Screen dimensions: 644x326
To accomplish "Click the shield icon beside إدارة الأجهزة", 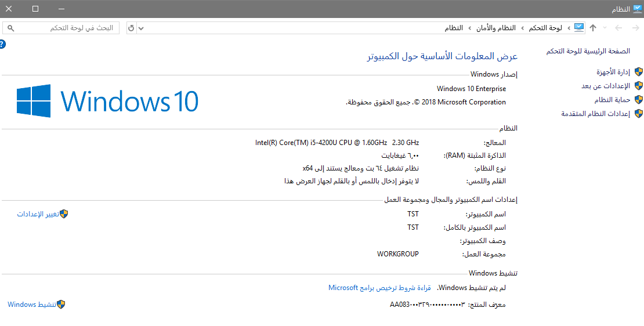I will (x=638, y=72).
